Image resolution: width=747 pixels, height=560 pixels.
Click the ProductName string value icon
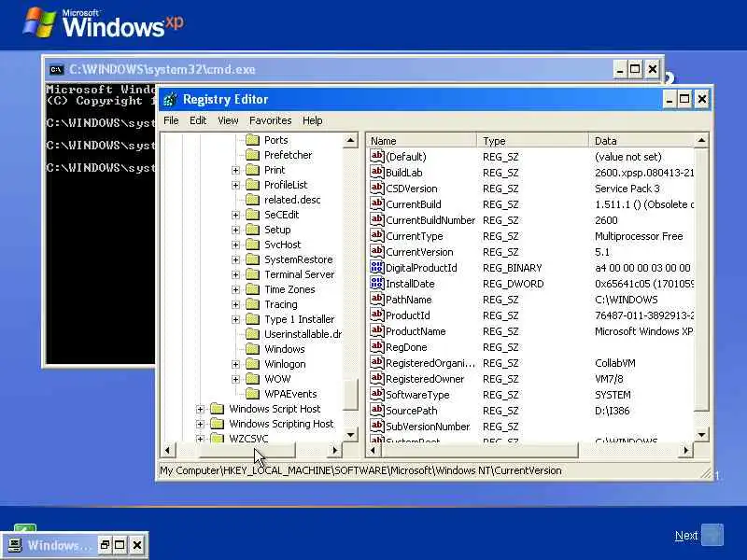pyautogui.click(x=377, y=330)
